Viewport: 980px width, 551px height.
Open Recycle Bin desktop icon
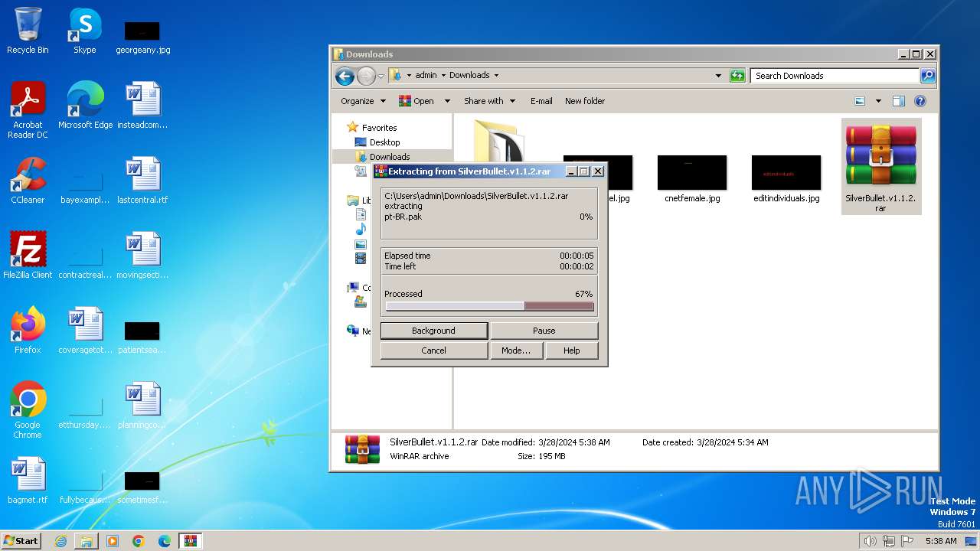coord(28,31)
